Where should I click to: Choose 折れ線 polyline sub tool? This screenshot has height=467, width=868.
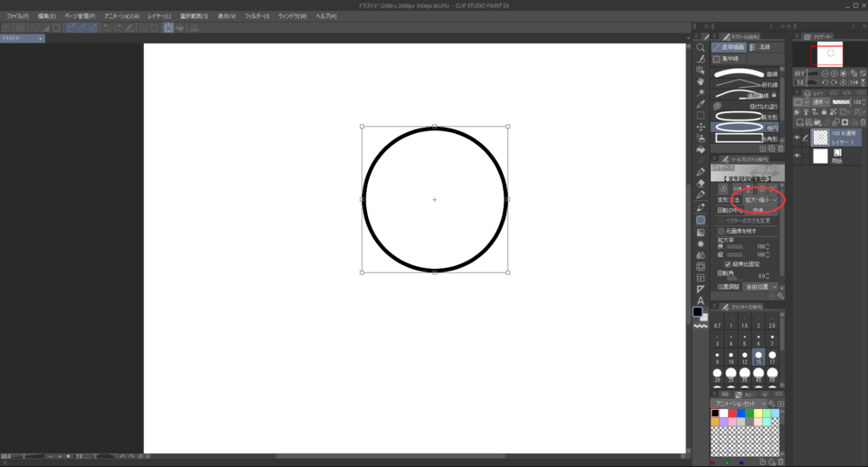(x=745, y=84)
